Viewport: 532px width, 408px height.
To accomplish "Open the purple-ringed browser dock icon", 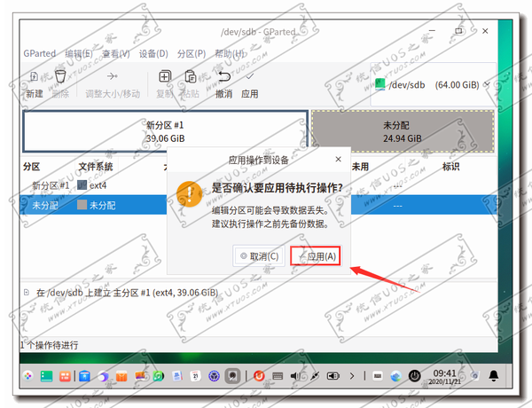I will click(103, 376).
